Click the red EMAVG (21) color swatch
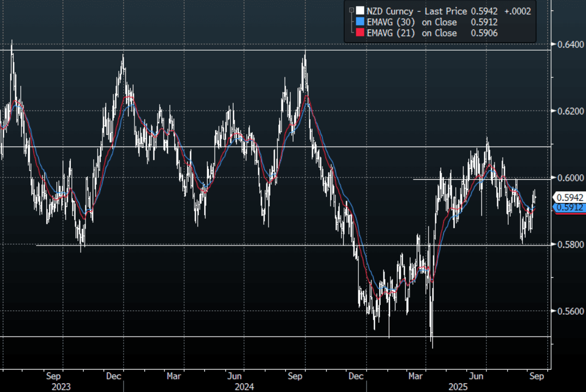 click(x=359, y=33)
